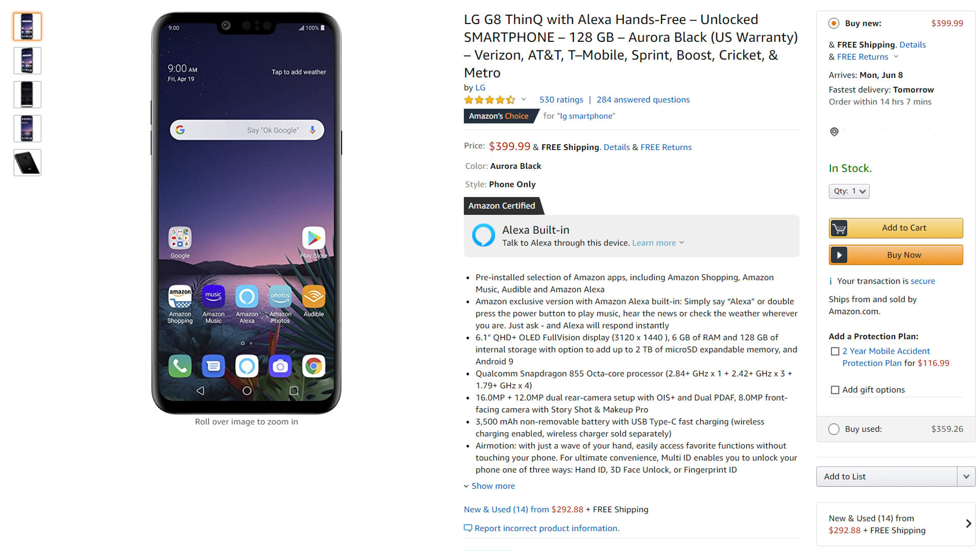This screenshot has height=551, width=980.
Task: Click the cart icon on Add to Cart
Action: [839, 228]
